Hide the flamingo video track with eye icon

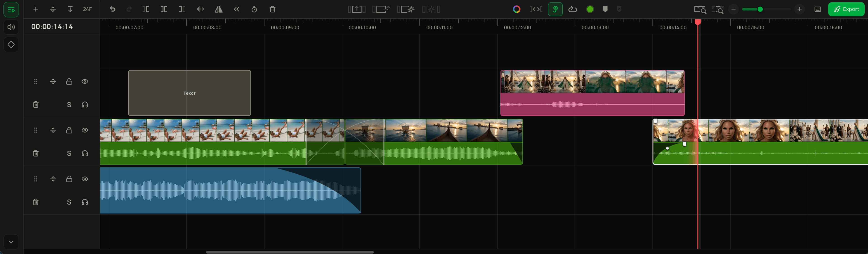tap(85, 130)
